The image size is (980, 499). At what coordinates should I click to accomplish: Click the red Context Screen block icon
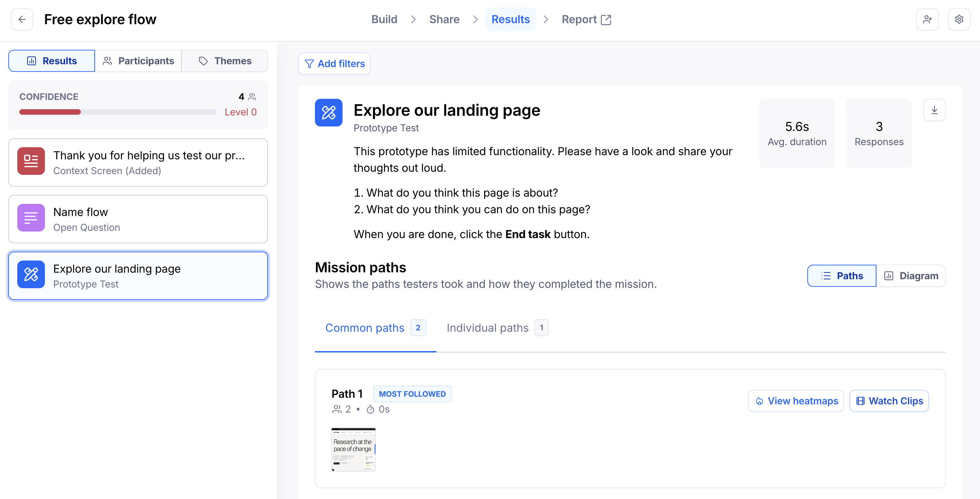tap(31, 161)
